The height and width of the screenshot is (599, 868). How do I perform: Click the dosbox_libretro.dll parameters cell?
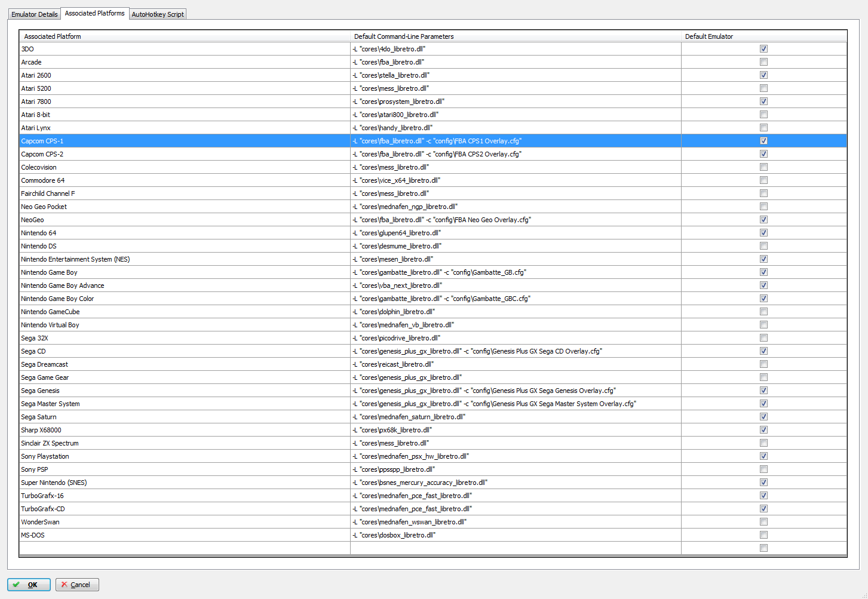[x=516, y=535]
